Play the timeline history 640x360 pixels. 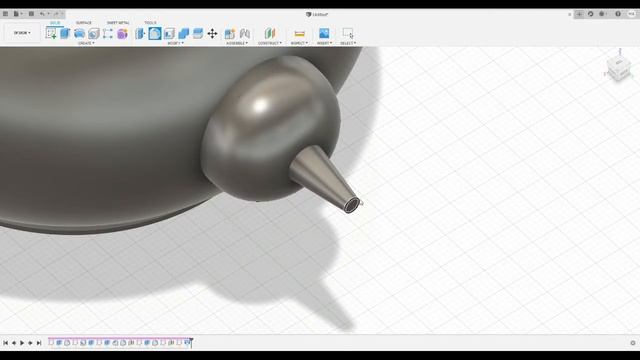(x=22, y=343)
